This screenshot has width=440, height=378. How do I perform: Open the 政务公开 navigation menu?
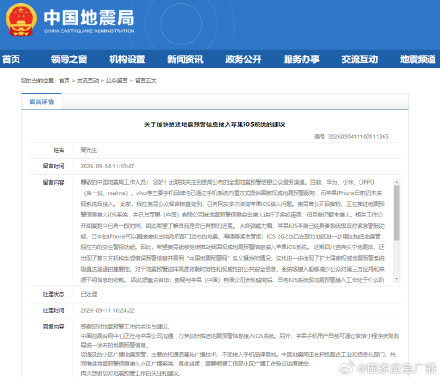(243, 59)
